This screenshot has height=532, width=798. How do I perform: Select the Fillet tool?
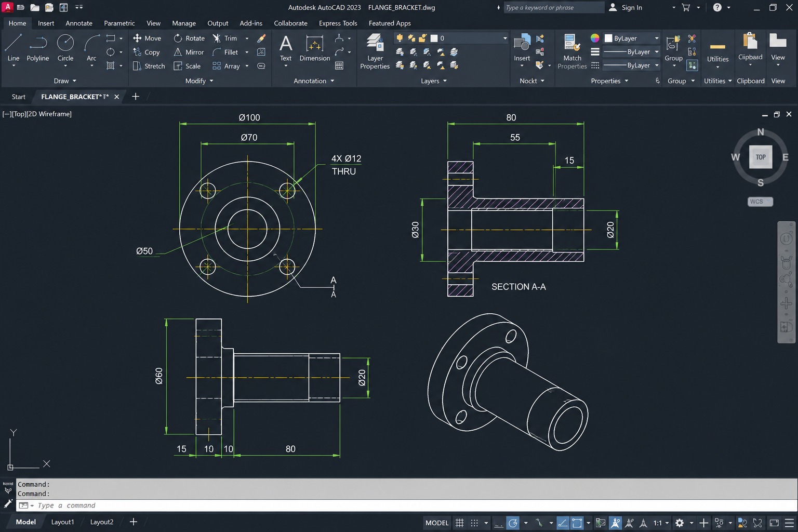click(x=225, y=52)
